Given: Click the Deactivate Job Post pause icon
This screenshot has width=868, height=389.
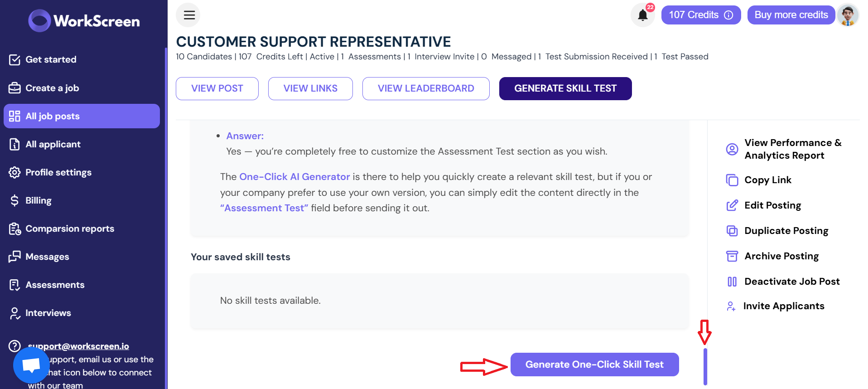Looking at the screenshot, I should pyautogui.click(x=732, y=282).
